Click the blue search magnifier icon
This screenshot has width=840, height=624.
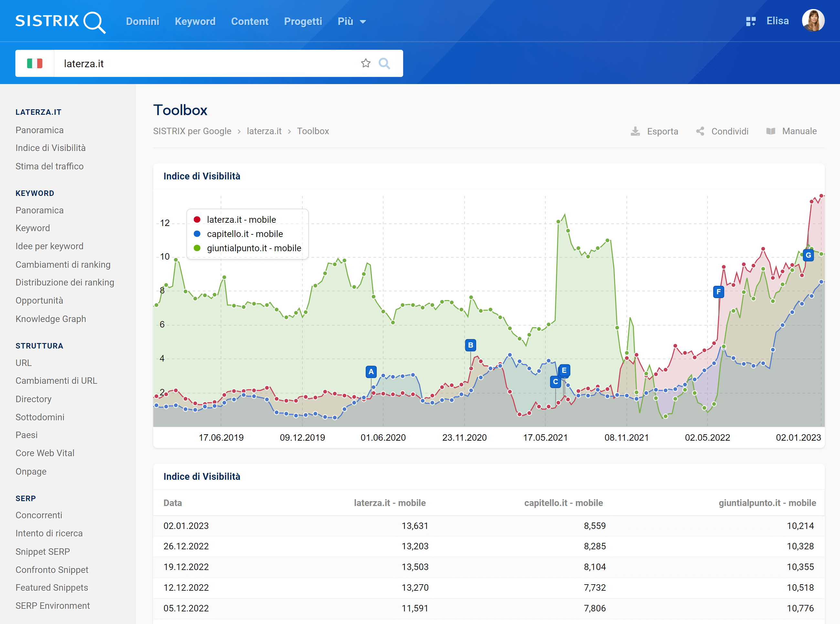384,63
